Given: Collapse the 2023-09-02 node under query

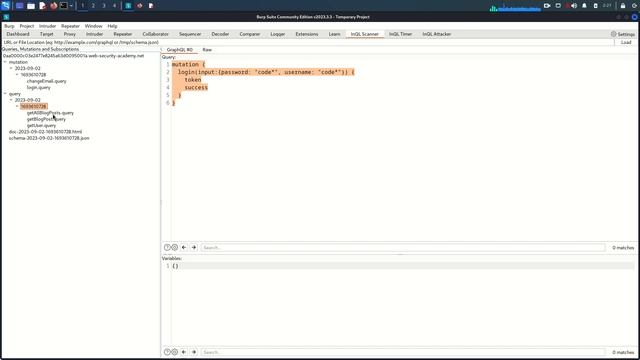Looking at the screenshot, I should (x=11, y=100).
